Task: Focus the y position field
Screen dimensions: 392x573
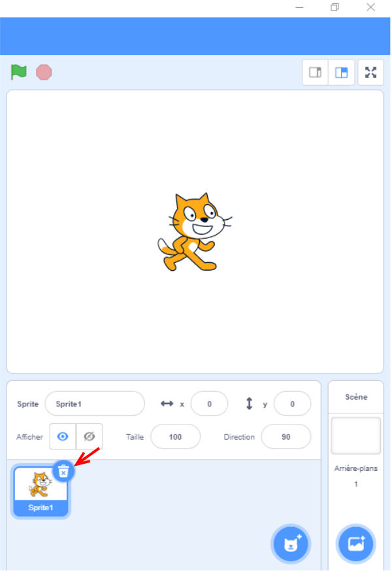Action: 292,404
